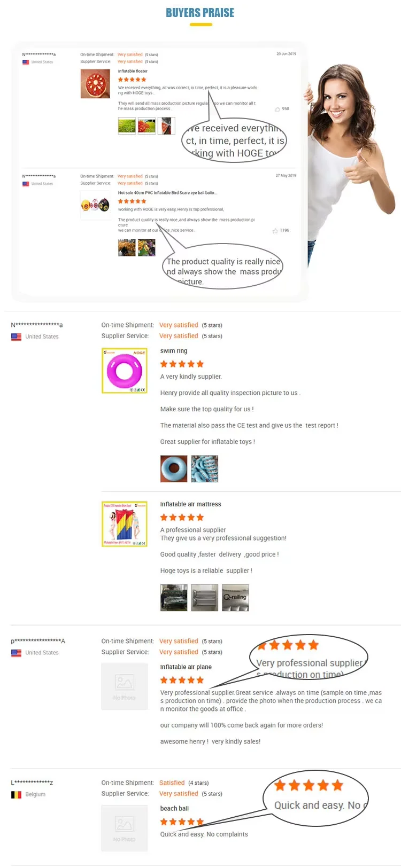Viewport: 401px width, 868px height.
Task: Open the blue swim ring review photo
Action: coord(174,469)
